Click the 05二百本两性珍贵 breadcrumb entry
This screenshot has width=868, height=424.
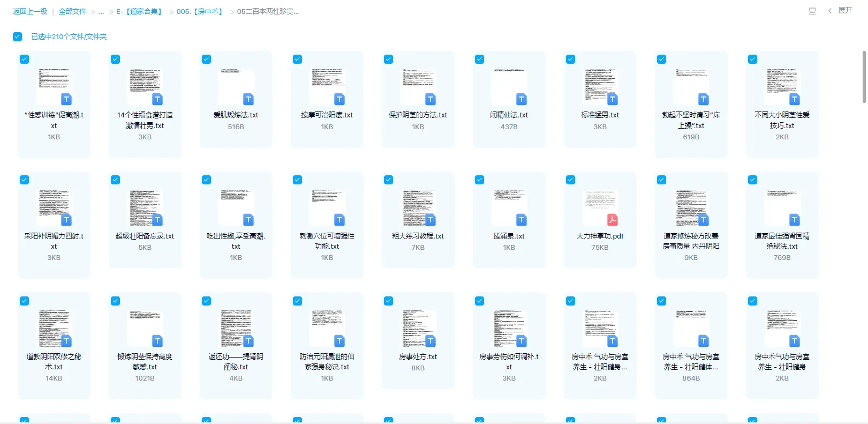(x=268, y=11)
